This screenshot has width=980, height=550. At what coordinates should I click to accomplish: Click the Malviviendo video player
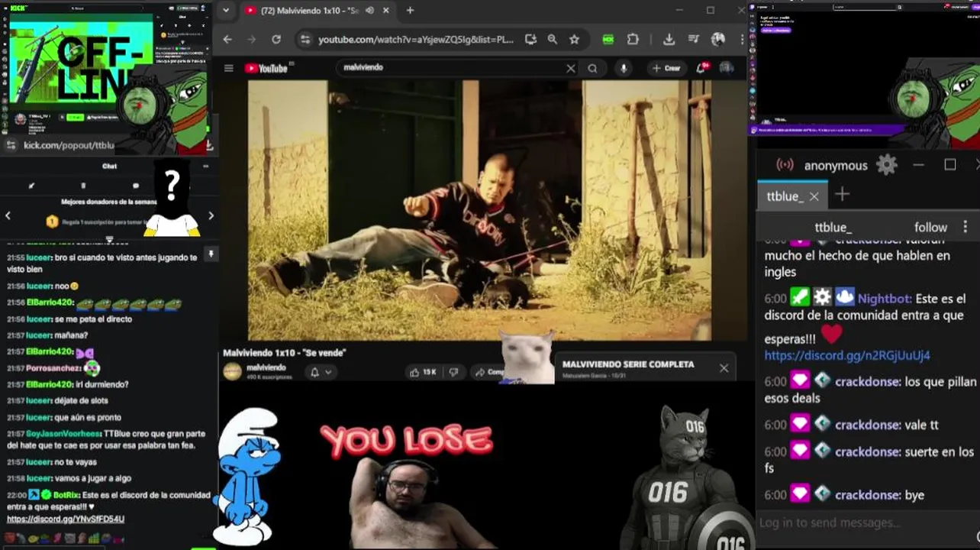(x=479, y=210)
